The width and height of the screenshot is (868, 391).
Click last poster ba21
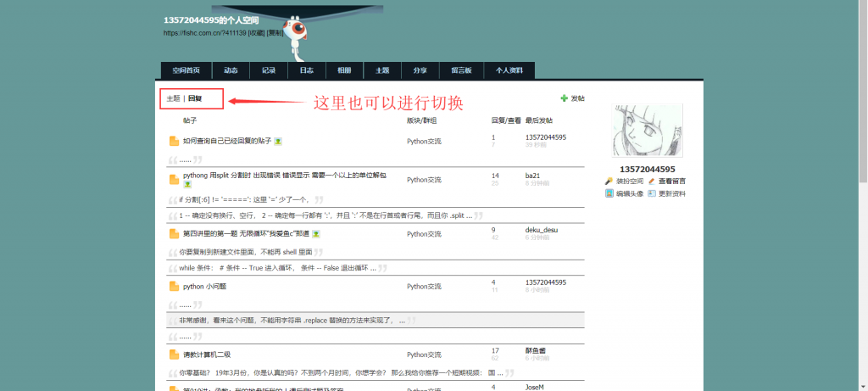[532, 176]
